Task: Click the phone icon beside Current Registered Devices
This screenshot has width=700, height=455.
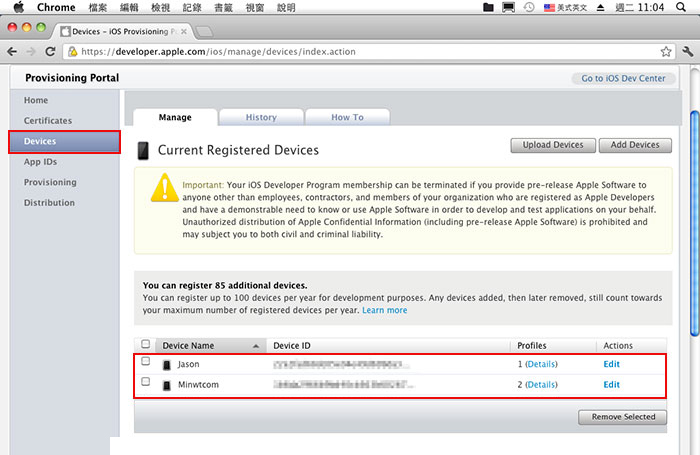Action: pos(143,150)
